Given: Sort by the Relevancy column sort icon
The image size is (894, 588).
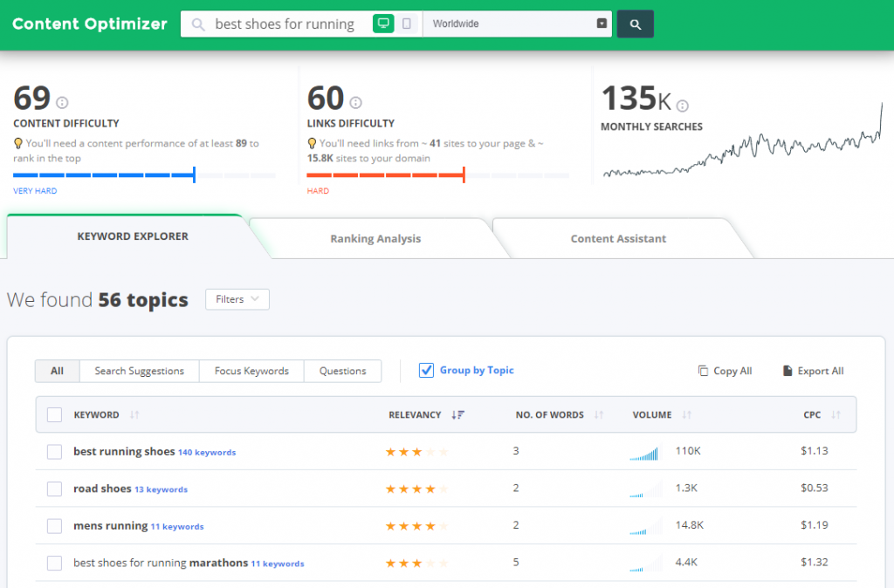Looking at the screenshot, I should click(x=457, y=414).
